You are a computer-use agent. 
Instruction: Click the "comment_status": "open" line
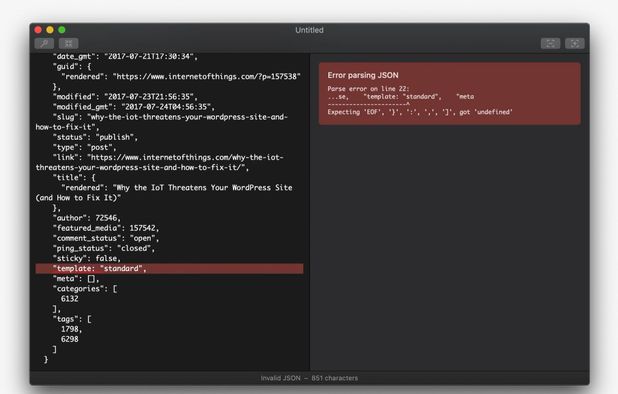pos(106,238)
